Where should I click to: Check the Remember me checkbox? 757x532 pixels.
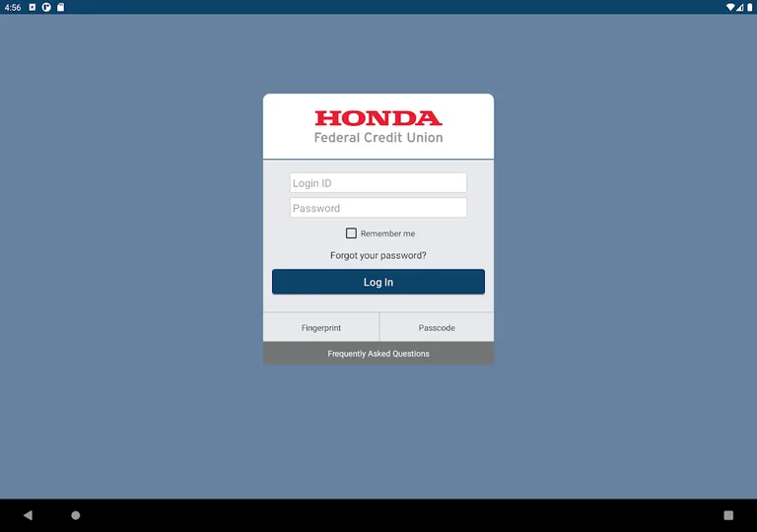(x=351, y=233)
